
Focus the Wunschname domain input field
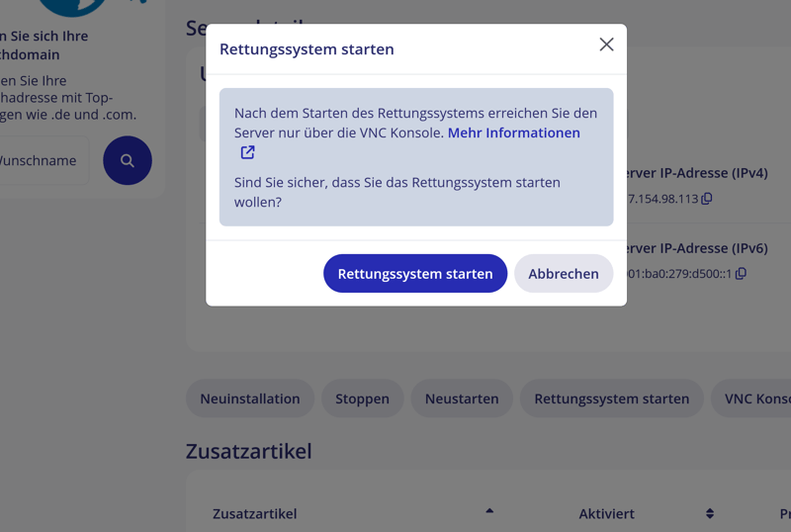coord(42,160)
